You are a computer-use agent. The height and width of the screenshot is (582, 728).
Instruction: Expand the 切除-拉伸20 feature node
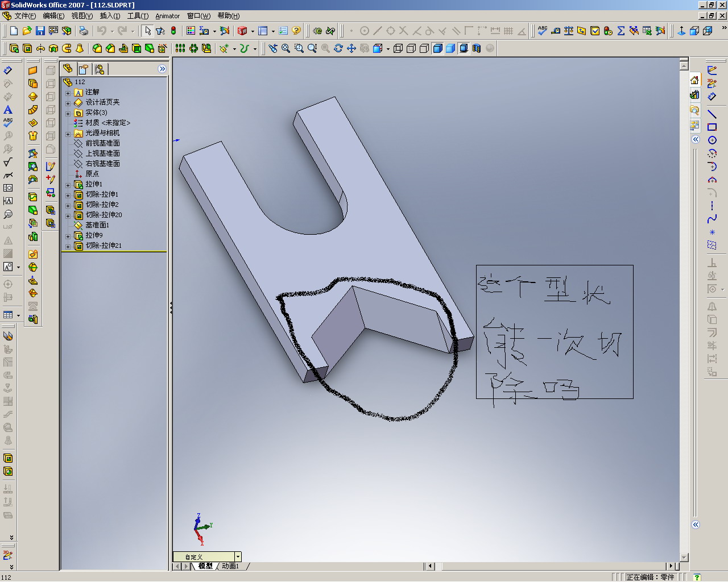coord(68,215)
